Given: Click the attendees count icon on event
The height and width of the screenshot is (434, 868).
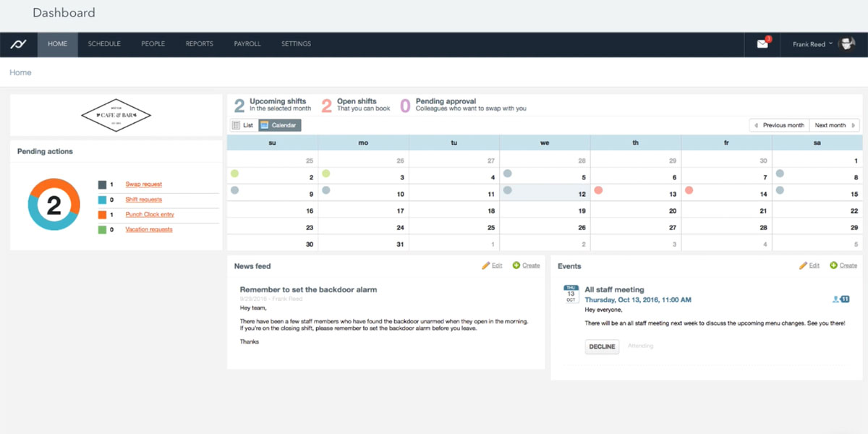Looking at the screenshot, I should pos(841,299).
